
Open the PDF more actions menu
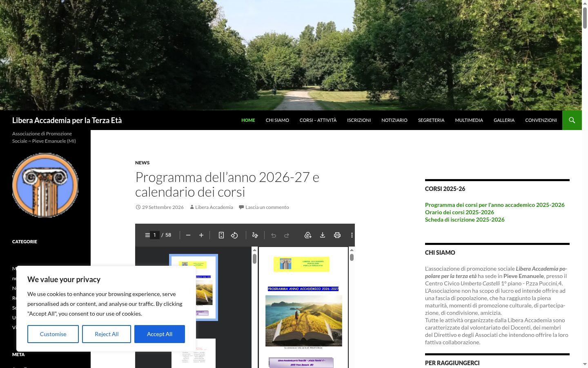[352, 235]
